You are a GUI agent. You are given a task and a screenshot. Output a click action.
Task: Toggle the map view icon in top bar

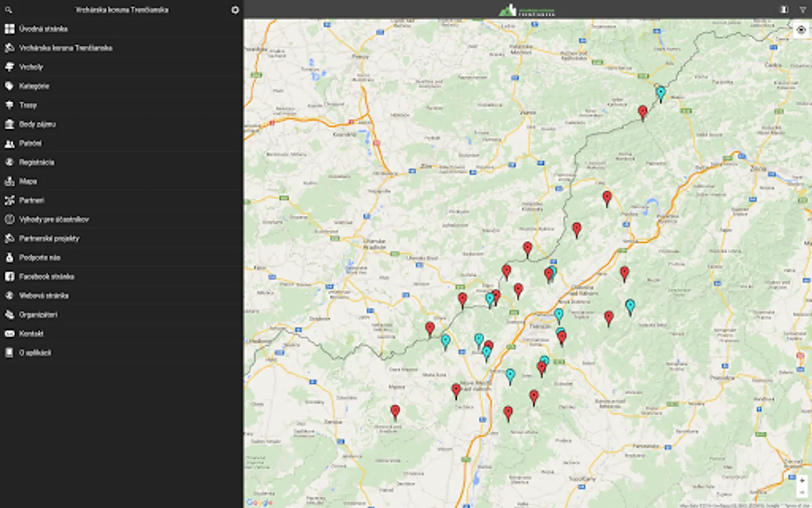tap(784, 10)
